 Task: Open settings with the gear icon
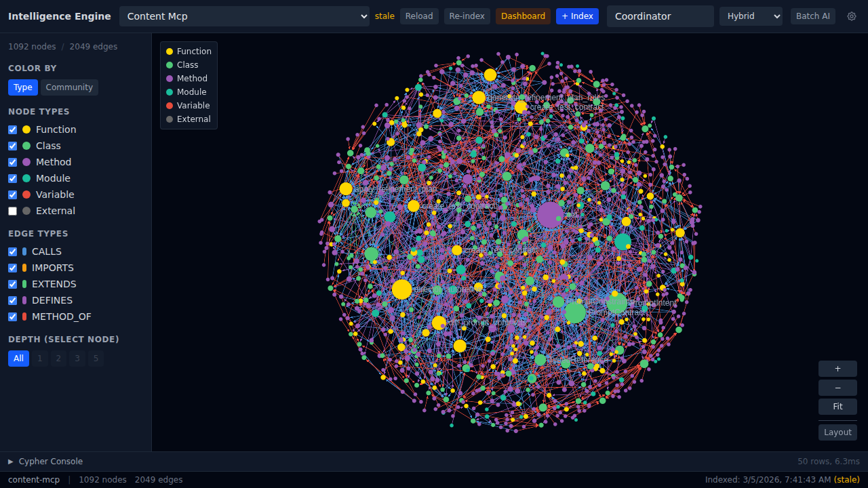tap(852, 16)
